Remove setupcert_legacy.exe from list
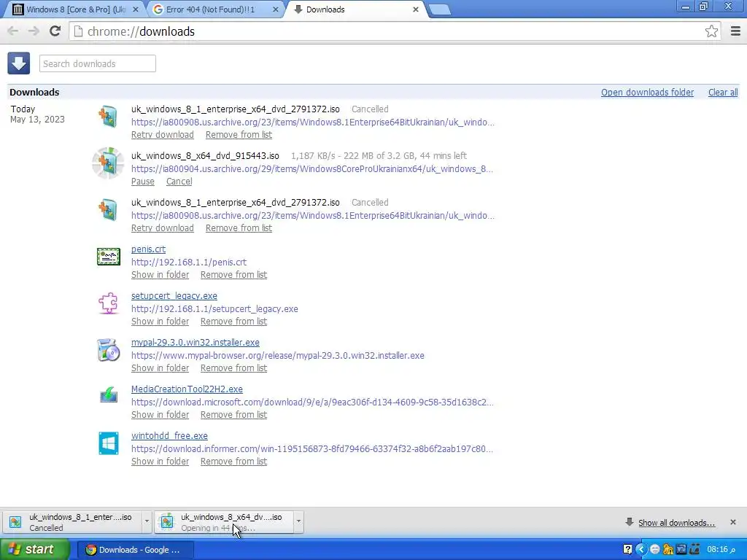Viewport: 747px width, 560px height. (233, 322)
